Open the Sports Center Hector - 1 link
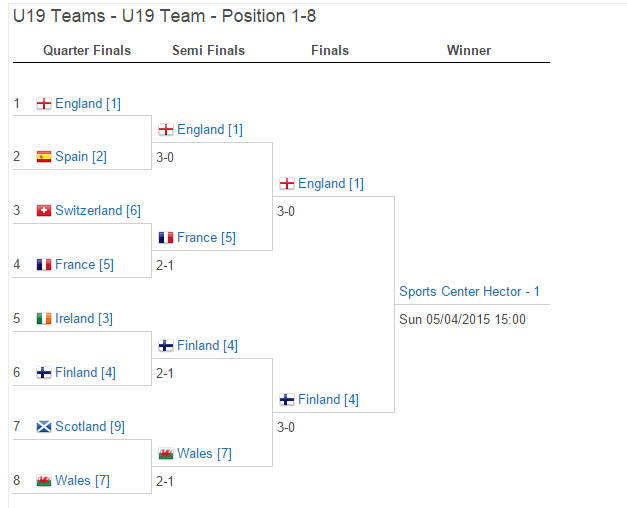The width and height of the screenshot is (627, 508). 469,292
